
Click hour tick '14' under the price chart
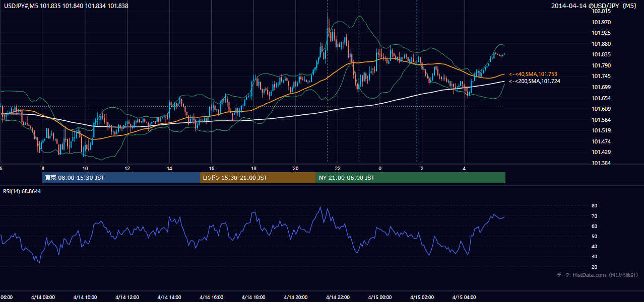(169, 168)
